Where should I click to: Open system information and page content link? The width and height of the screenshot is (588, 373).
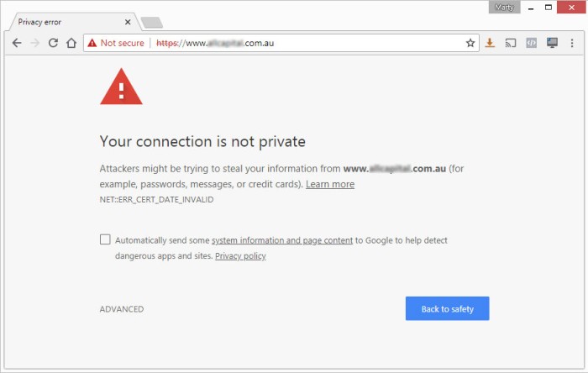coord(282,240)
